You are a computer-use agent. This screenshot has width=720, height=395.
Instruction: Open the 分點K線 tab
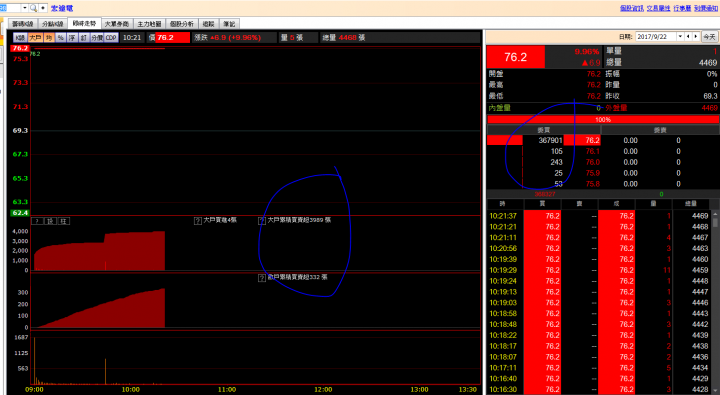(x=52, y=24)
